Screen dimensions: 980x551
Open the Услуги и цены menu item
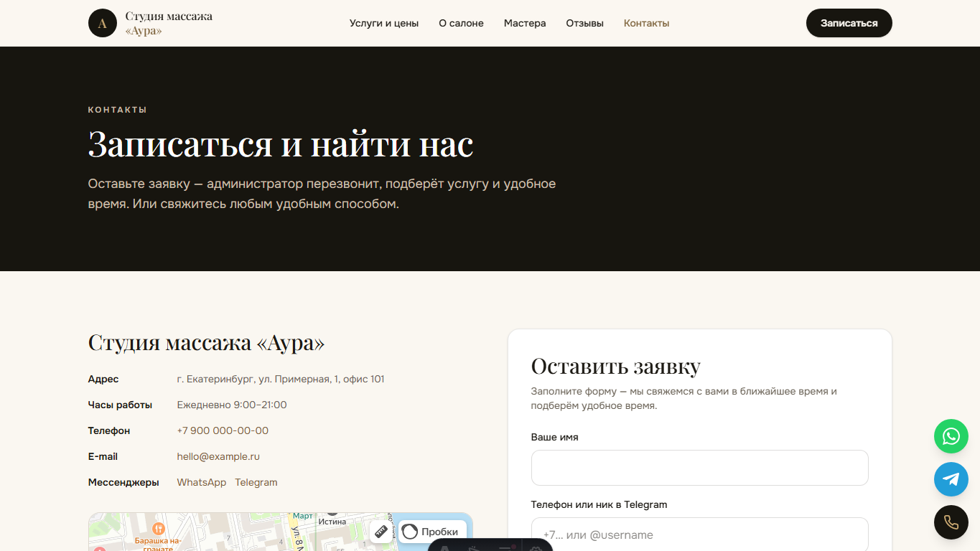[x=384, y=23]
